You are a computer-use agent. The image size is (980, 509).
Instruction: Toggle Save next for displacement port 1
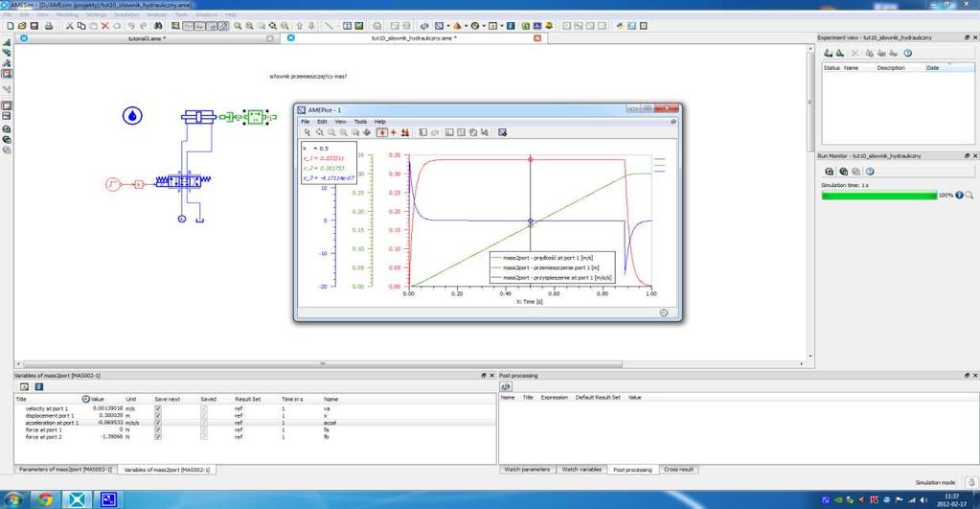click(157, 416)
